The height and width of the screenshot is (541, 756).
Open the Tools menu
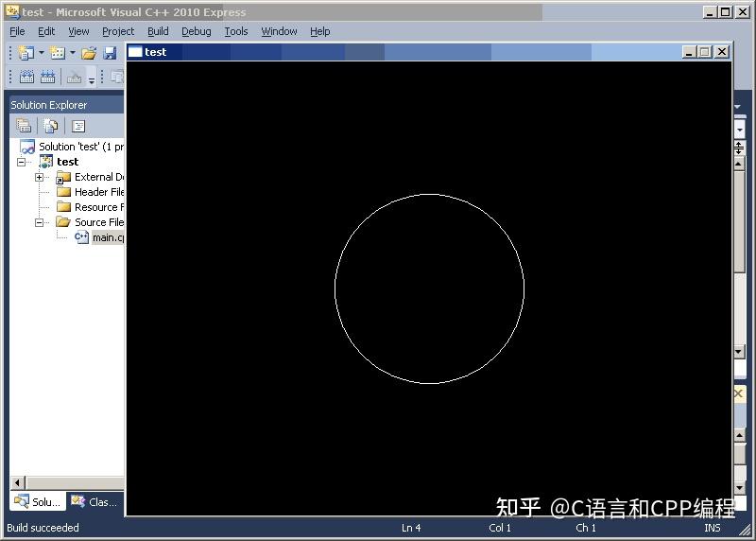236,31
